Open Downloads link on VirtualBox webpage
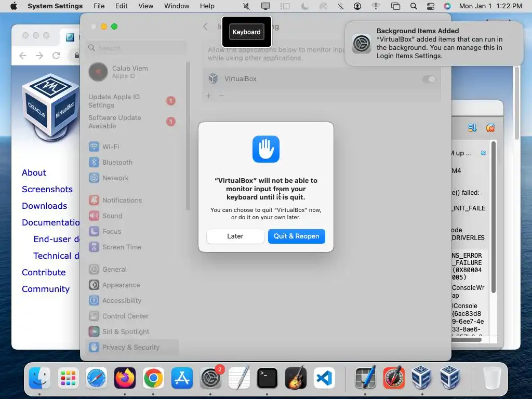This screenshot has width=532, height=399. pyautogui.click(x=45, y=206)
